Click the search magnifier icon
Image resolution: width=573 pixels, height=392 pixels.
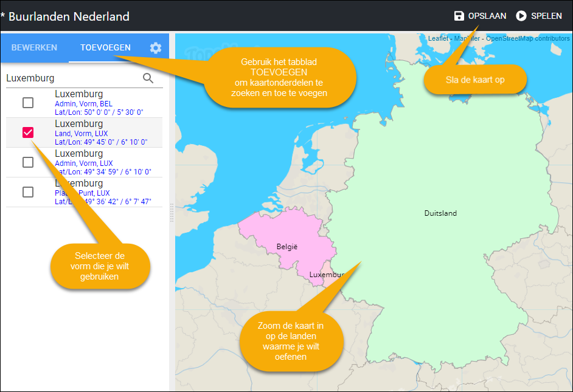pos(148,78)
